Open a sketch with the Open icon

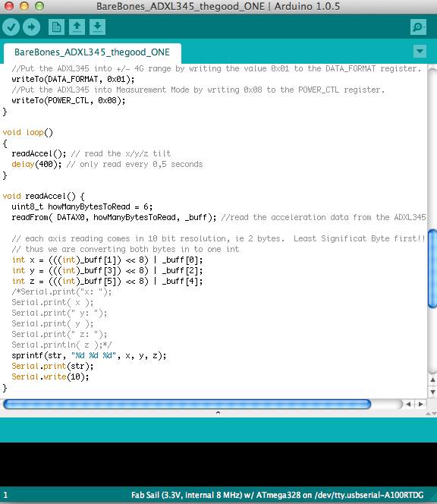pos(77,27)
